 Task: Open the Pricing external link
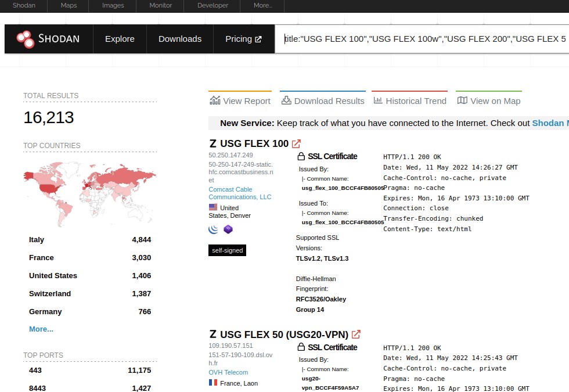tap(243, 39)
